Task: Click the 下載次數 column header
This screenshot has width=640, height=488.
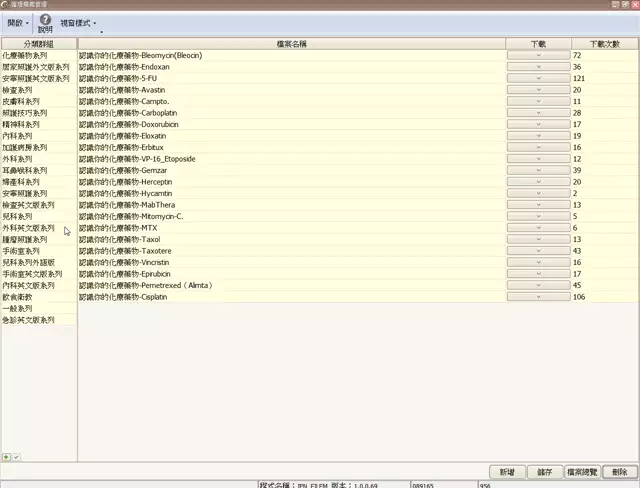Action: pos(604,44)
